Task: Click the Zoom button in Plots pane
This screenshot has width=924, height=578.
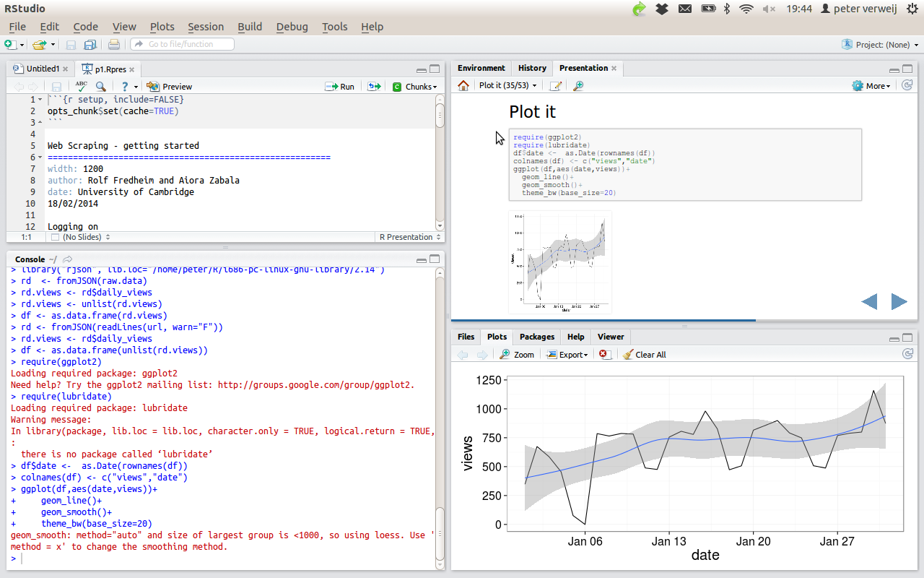Action: click(x=517, y=355)
